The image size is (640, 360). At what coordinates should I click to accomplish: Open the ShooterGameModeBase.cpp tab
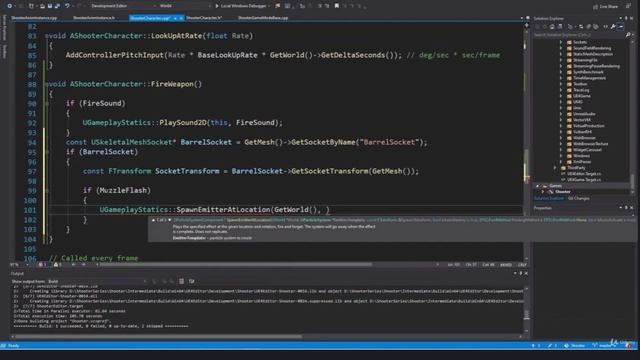click(263, 18)
